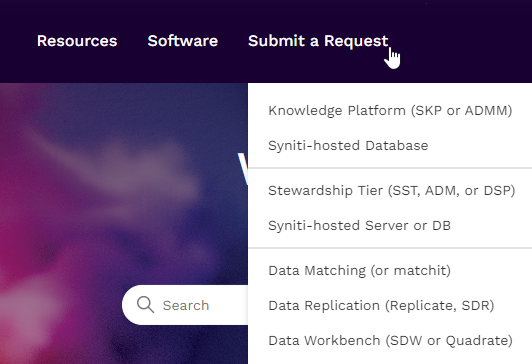Select Stewardship Tier (SST, ADM, or DSP)
This screenshot has width=532, height=364.
[x=390, y=191]
